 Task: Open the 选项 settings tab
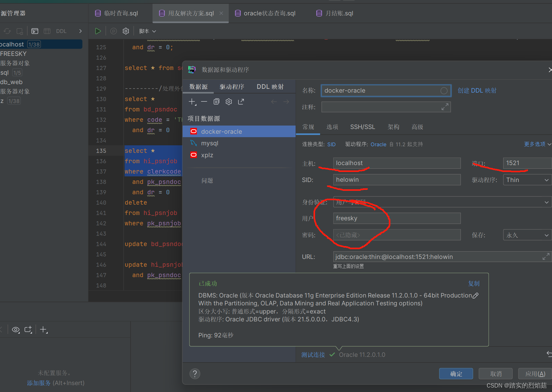pos(332,127)
